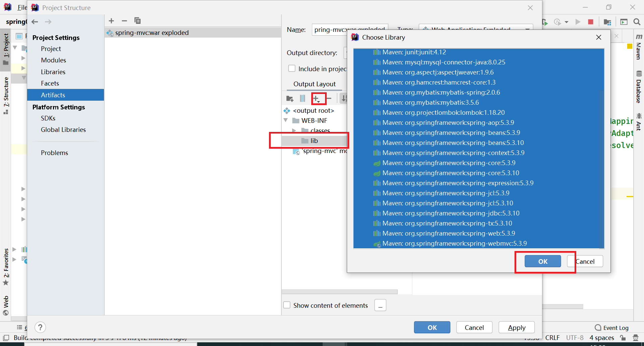Expand the classes folder node

tap(294, 130)
